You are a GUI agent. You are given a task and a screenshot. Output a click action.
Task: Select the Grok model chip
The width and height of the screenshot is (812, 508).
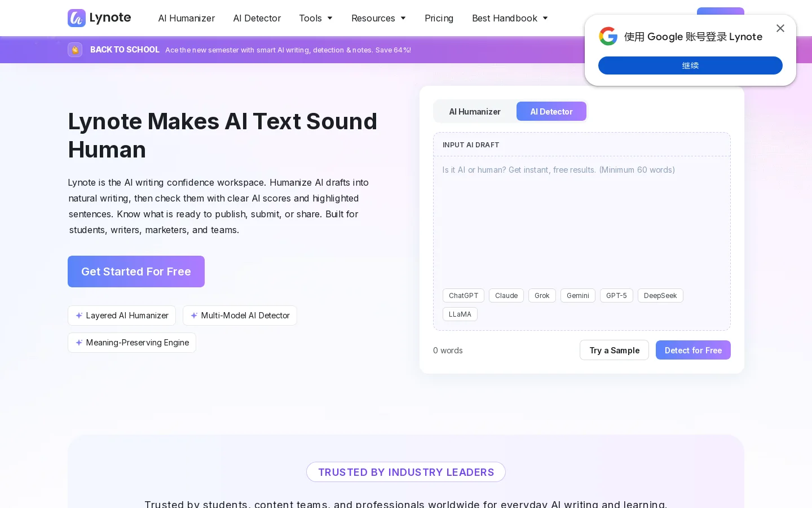tap(542, 296)
